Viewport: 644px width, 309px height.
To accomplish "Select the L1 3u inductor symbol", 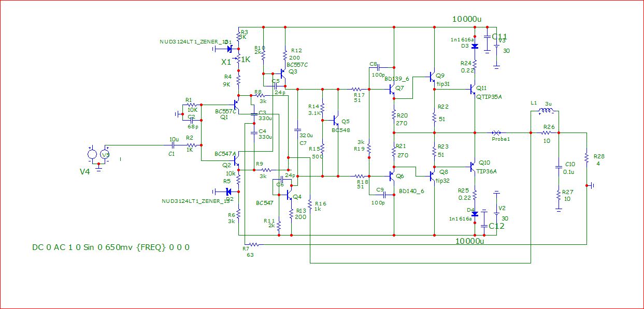I will (547, 111).
